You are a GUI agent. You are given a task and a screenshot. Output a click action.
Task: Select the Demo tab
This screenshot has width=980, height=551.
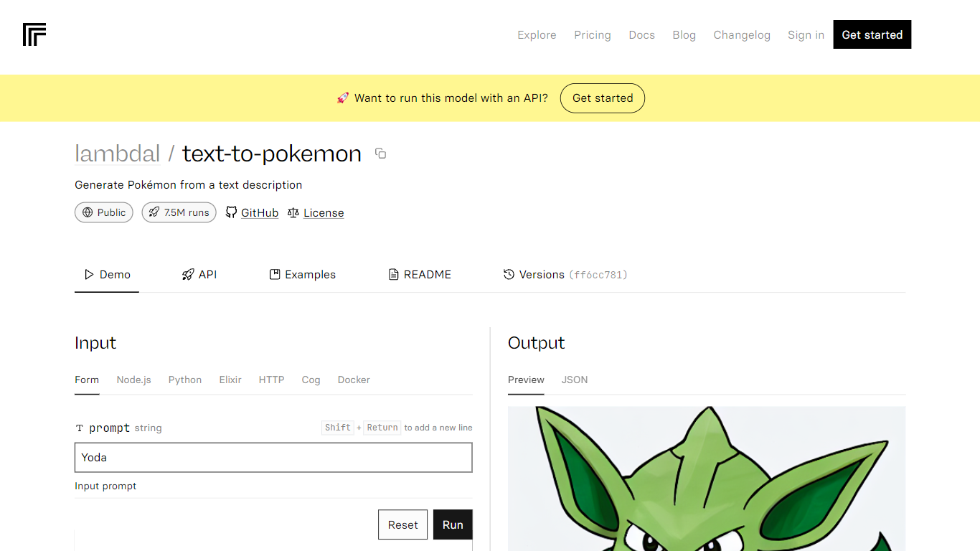tap(107, 274)
